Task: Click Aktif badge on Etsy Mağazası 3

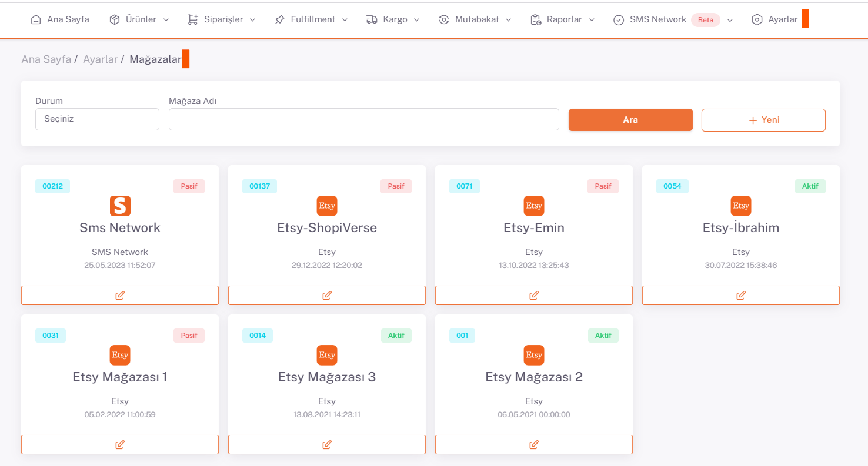Action: coord(396,336)
